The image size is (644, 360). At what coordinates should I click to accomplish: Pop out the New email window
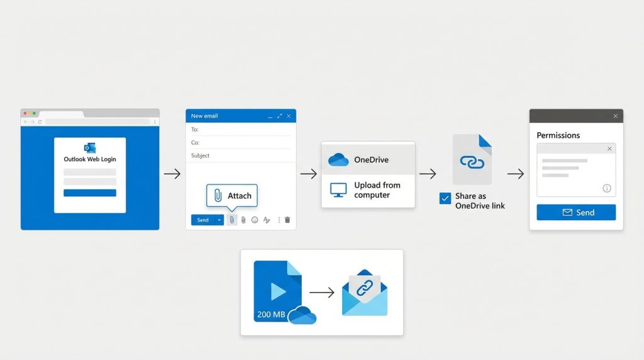(x=279, y=116)
